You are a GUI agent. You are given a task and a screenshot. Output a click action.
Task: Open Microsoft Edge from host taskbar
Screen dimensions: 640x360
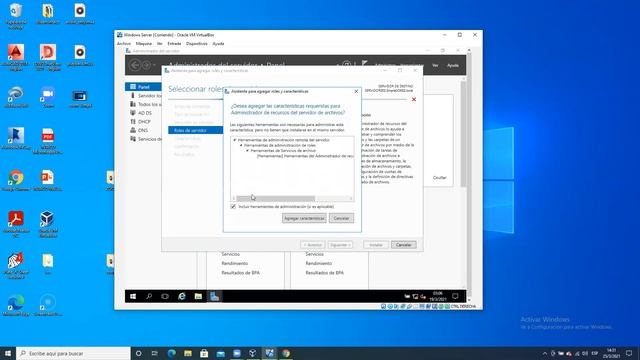[171, 353]
